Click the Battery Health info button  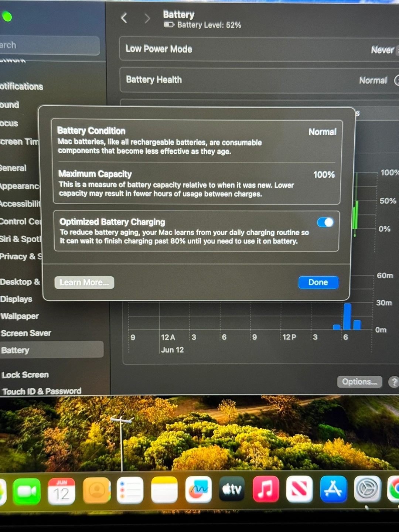tap(397, 80)
